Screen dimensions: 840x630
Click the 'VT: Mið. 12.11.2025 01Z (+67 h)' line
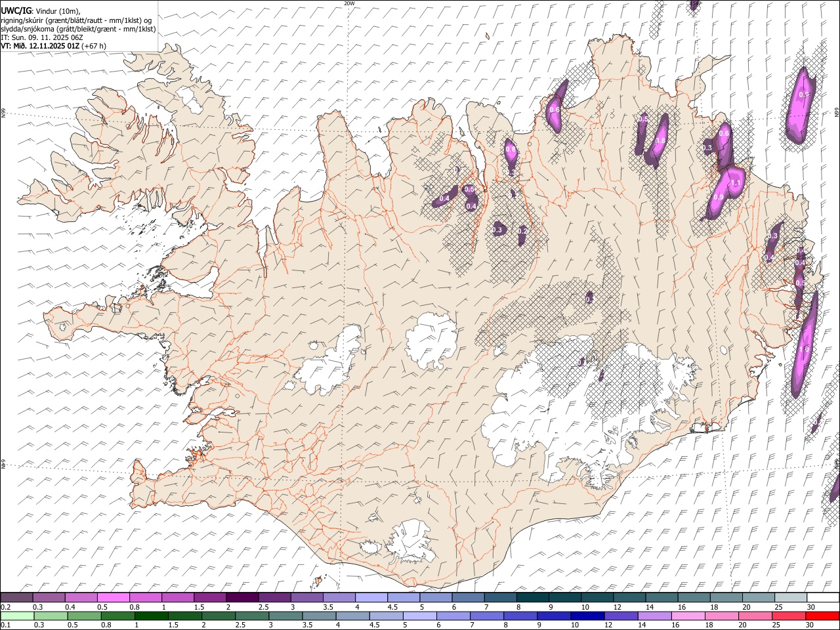(54, 46)
